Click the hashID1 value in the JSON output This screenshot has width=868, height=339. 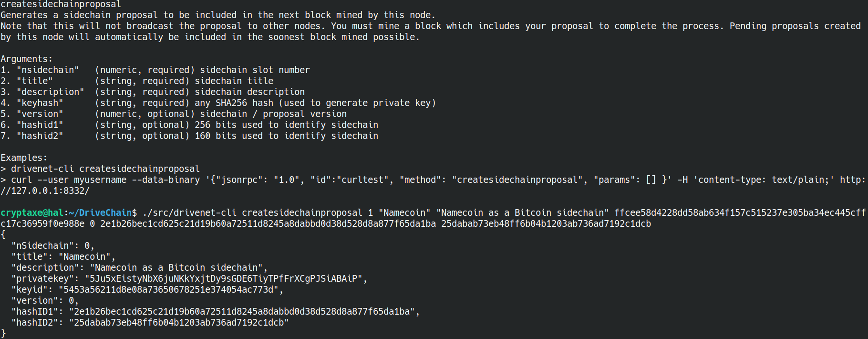coord(242,311)
